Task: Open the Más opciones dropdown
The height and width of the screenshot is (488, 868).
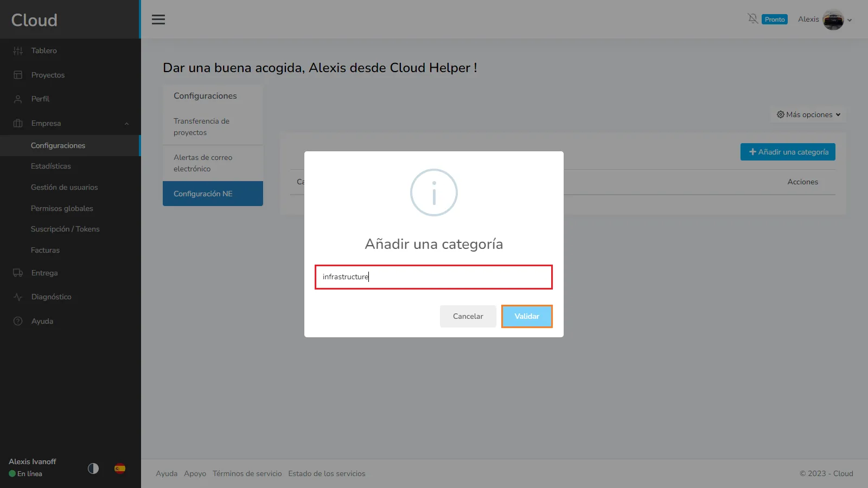Action: coord(808,115)
